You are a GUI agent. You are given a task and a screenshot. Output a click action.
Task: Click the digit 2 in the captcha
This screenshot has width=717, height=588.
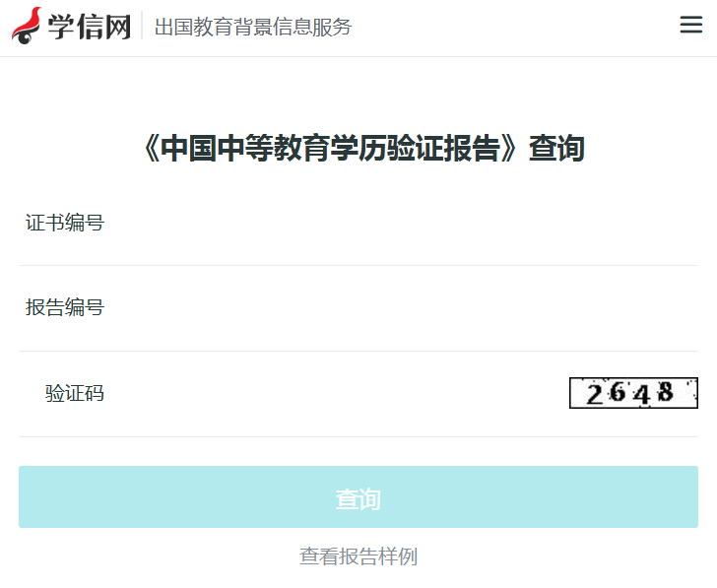pyautogui.click(x=595, y=394)
